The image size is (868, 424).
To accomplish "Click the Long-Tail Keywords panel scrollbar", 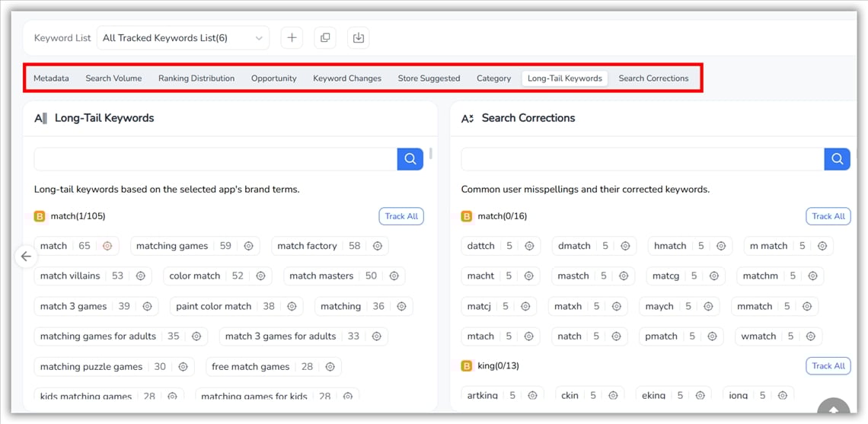I will click(x=431, y=153).
